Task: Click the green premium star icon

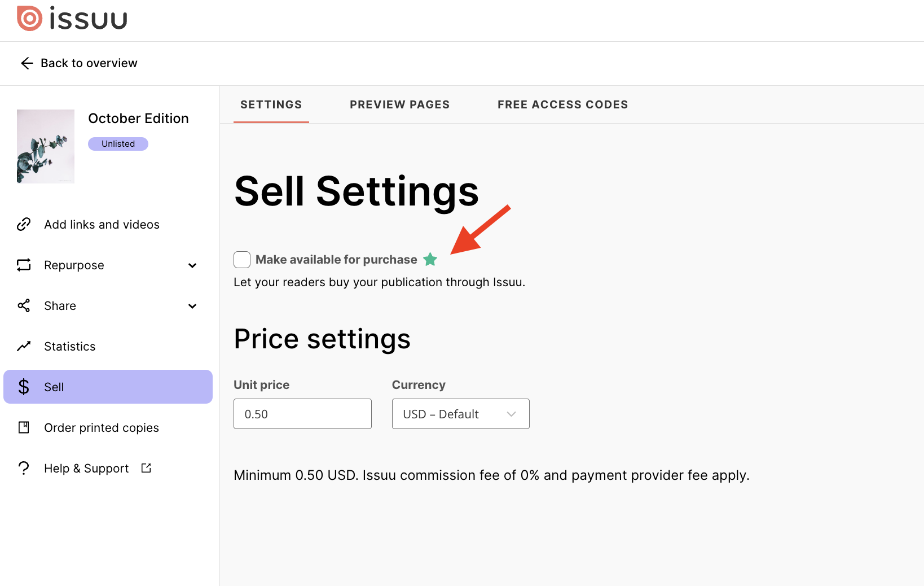Action: (430, 259)
